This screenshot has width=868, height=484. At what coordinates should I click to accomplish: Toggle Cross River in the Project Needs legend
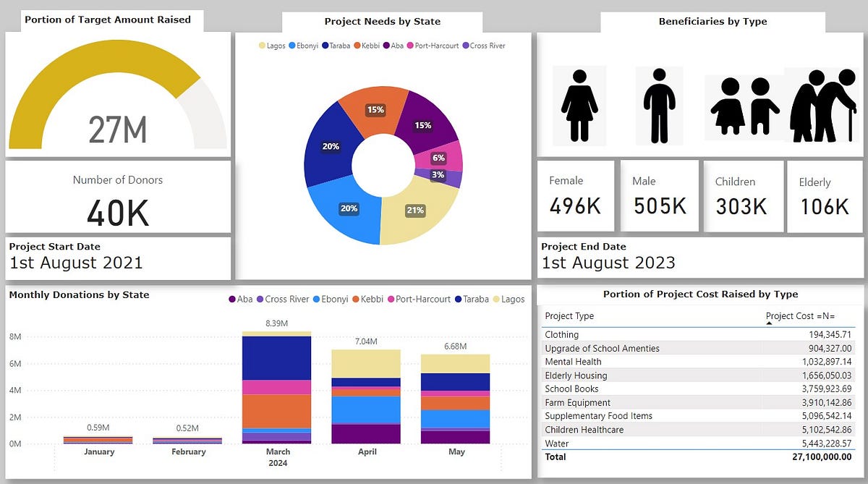click(x=464, y=46)
